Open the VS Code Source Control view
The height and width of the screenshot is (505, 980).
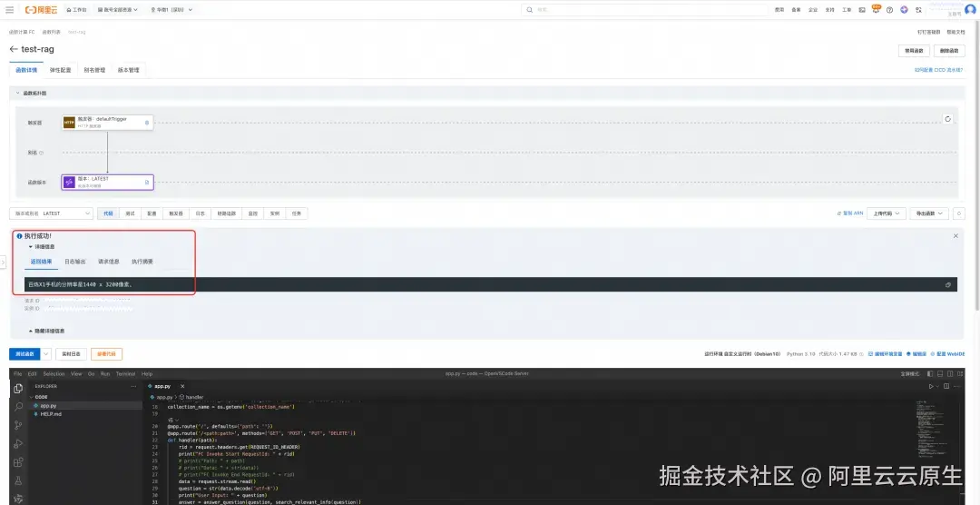pyautogui.click(x=18, y=426)
